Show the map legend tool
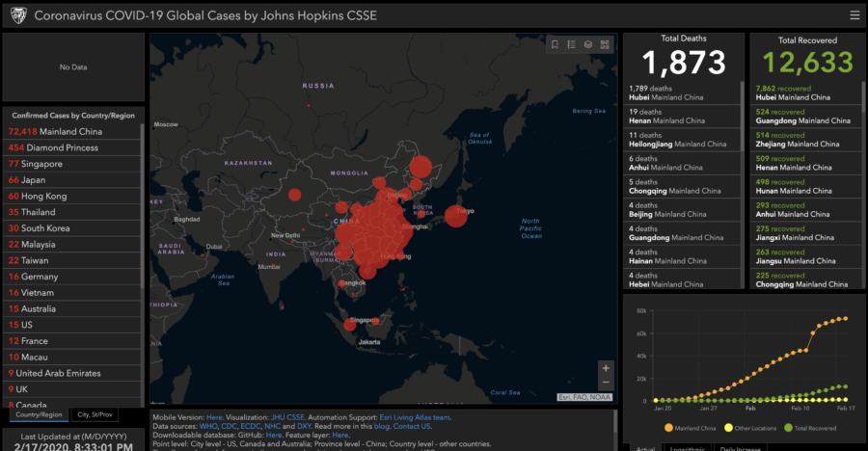 tap(571, 45)
